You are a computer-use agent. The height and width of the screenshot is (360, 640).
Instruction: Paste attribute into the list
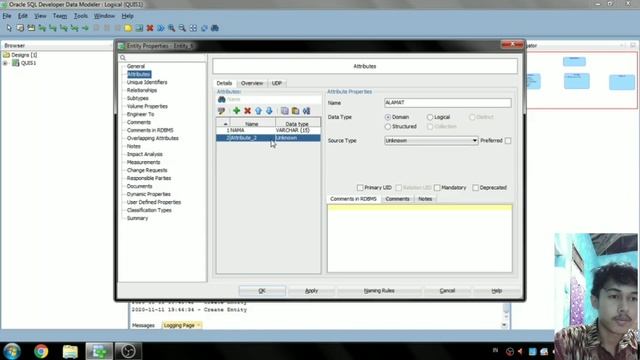pyautogui.click(x=296, y=111)
